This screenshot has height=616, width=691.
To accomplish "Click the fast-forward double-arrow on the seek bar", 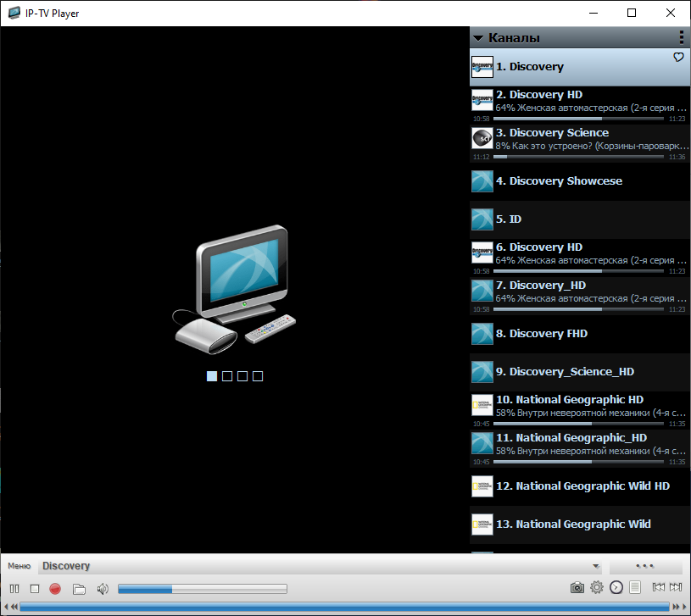I will pos(676,607).
